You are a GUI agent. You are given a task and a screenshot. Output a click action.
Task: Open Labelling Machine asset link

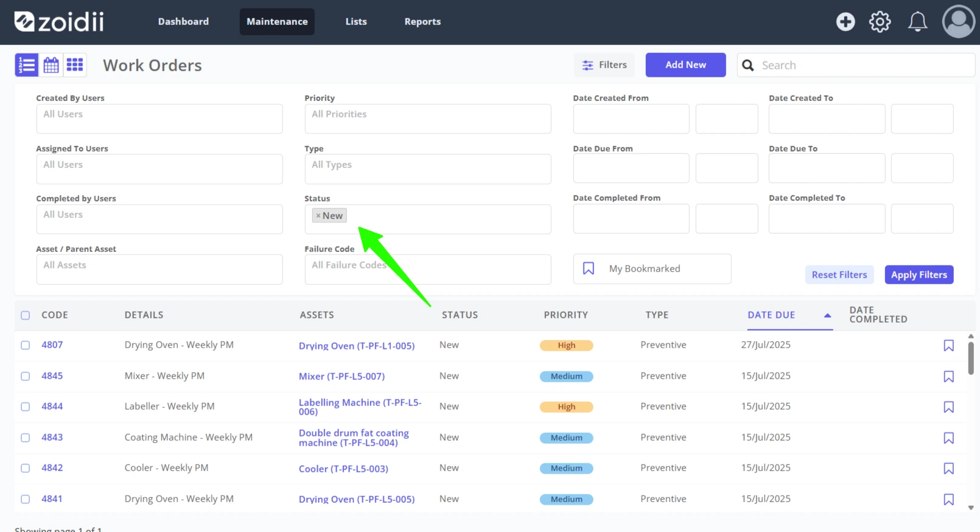tap(360, 407)
